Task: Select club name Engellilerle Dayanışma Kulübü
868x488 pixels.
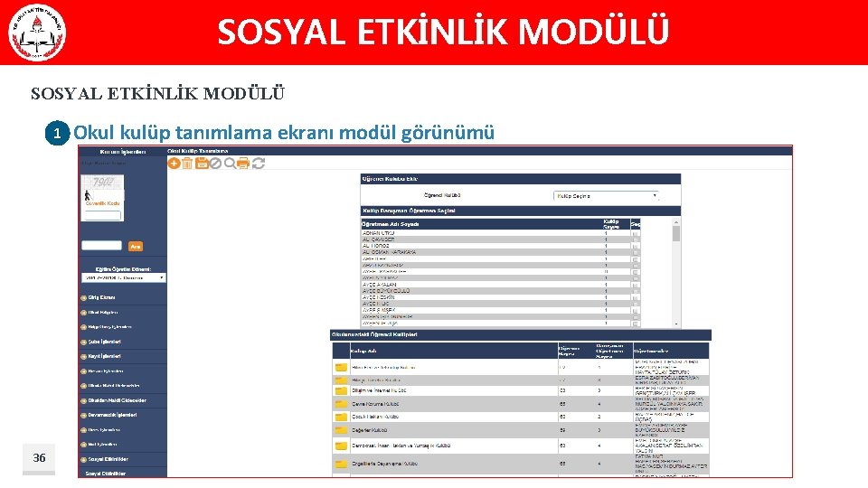Action: pos(385,464)
